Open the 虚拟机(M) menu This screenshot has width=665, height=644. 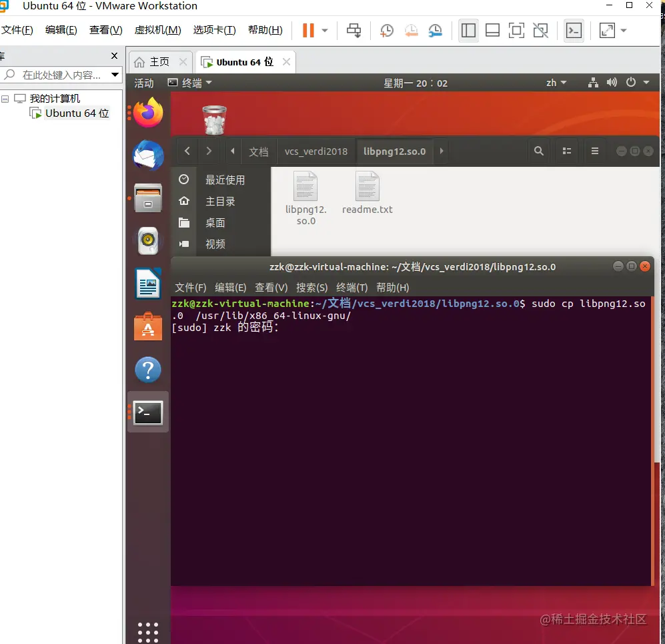157,30
